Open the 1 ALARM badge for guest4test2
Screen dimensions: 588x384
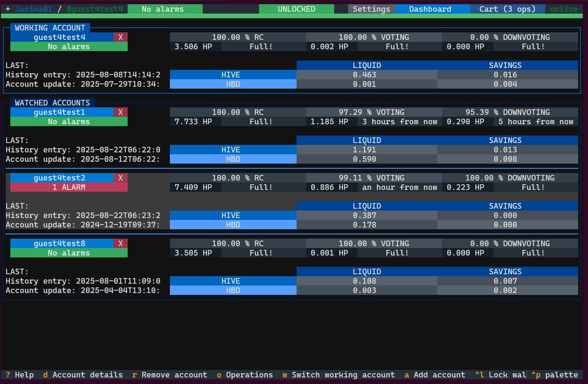69,187
